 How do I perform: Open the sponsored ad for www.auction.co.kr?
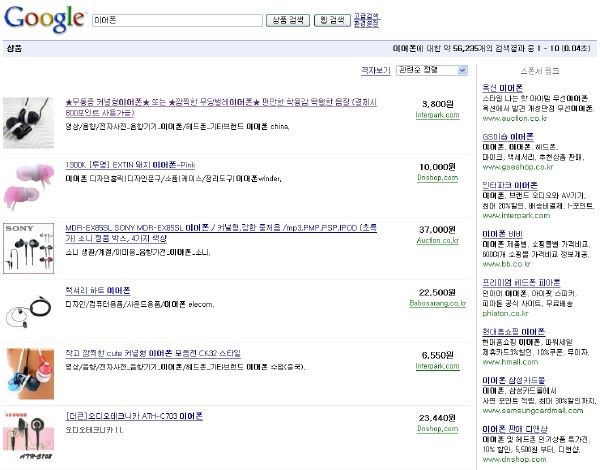[502, 88]
